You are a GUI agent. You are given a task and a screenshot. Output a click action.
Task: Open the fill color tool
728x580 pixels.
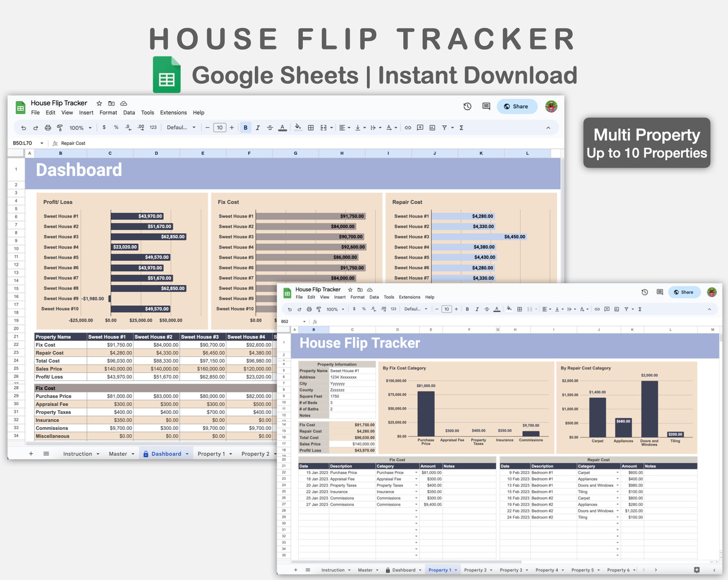click(297, 127)
